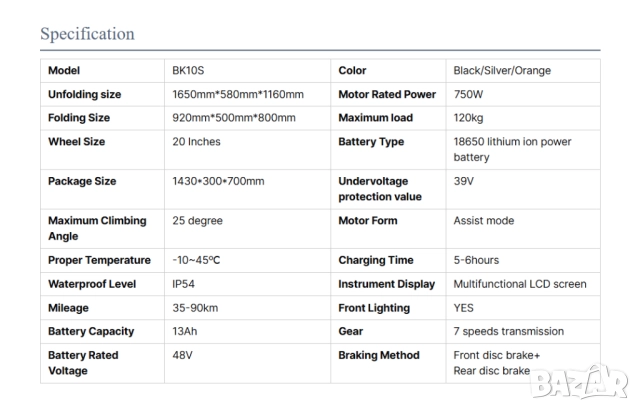Click the 20 Inches wheel size
640x411 pixels.
tap(196, 142)
